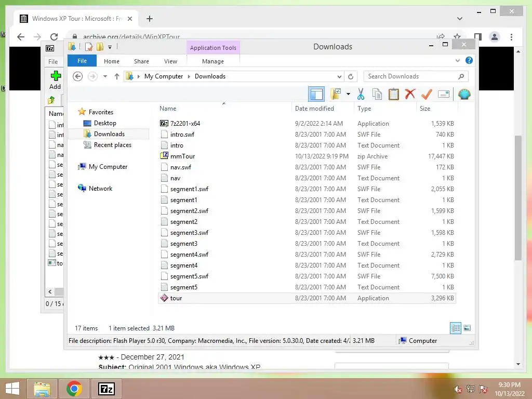Sort files by the Type column

[364, 109]
